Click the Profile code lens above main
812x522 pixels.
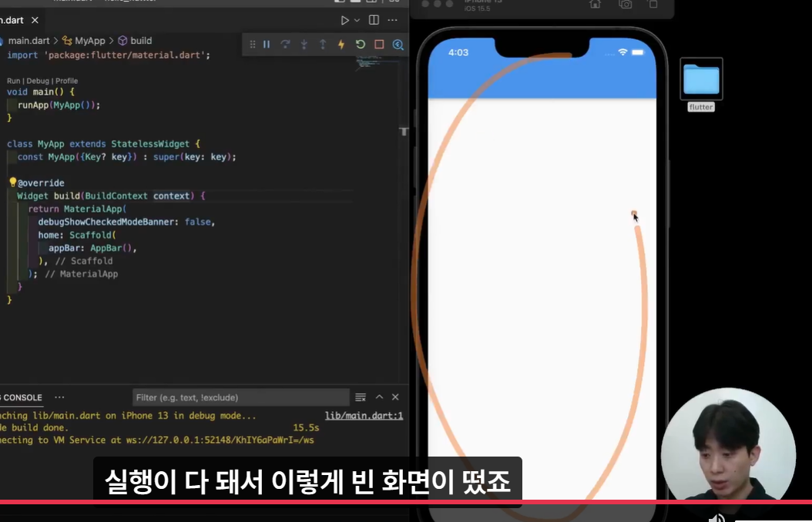[x=66, y=81]
